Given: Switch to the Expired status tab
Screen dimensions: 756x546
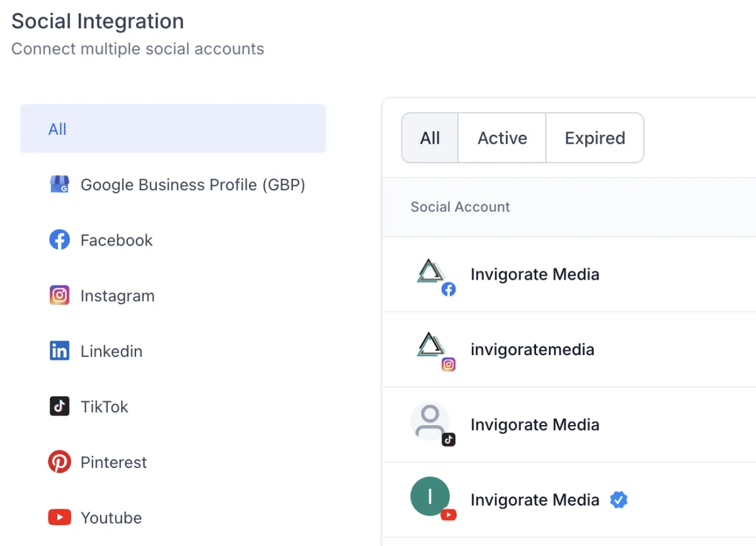Looking at the screenshot, I should (x=595, y=138).
